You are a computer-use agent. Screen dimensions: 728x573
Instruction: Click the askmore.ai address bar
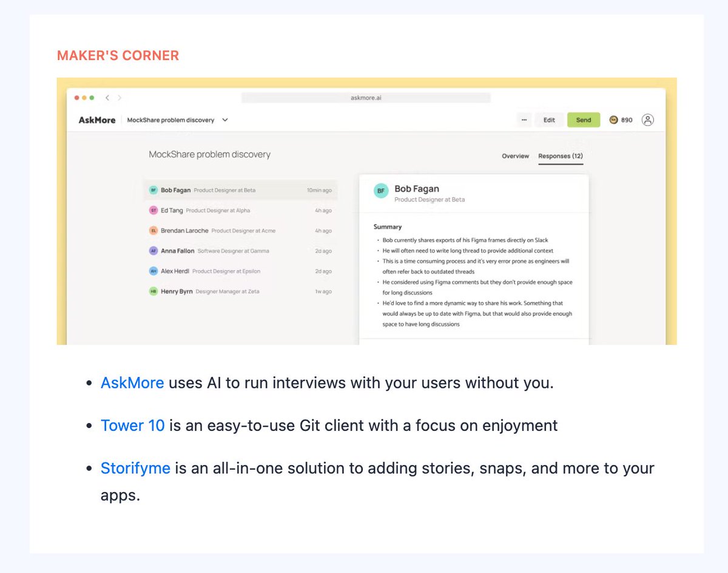(366, 98)
